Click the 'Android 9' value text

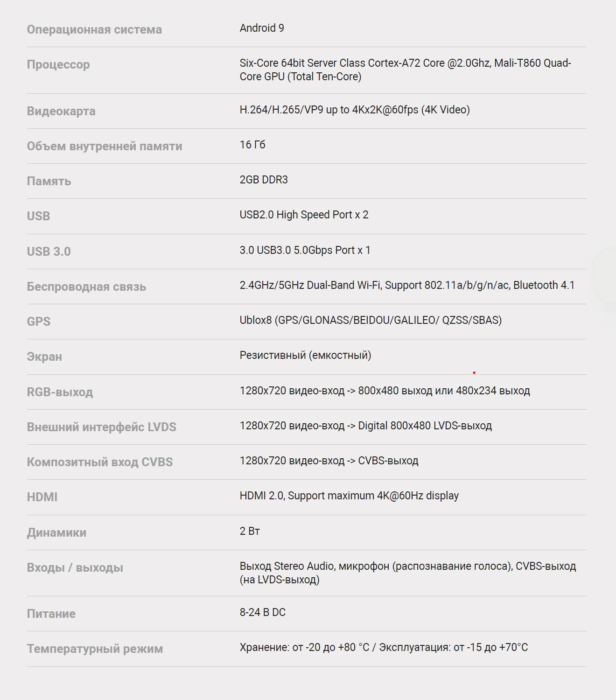click(262, 28)
